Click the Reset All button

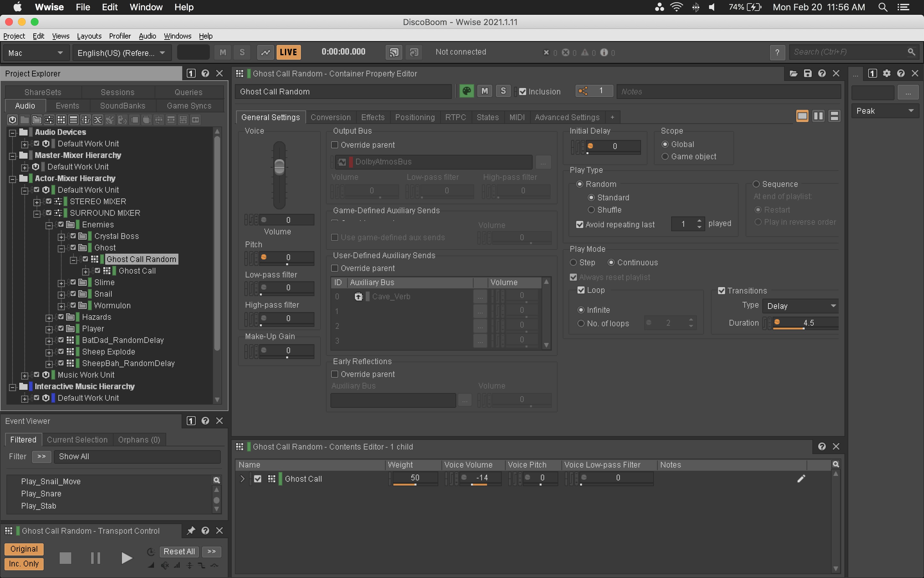click(x=179, y=551)
